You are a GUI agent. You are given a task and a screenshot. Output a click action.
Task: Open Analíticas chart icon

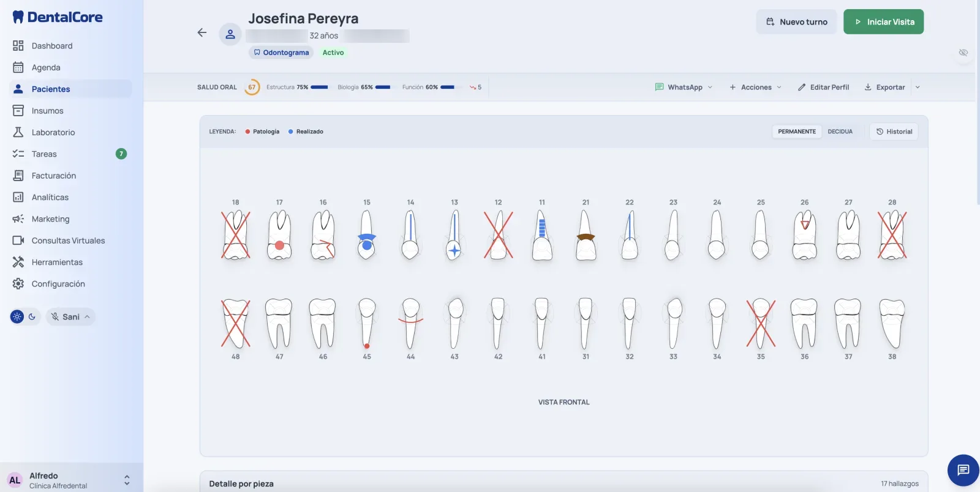point(18,197)
